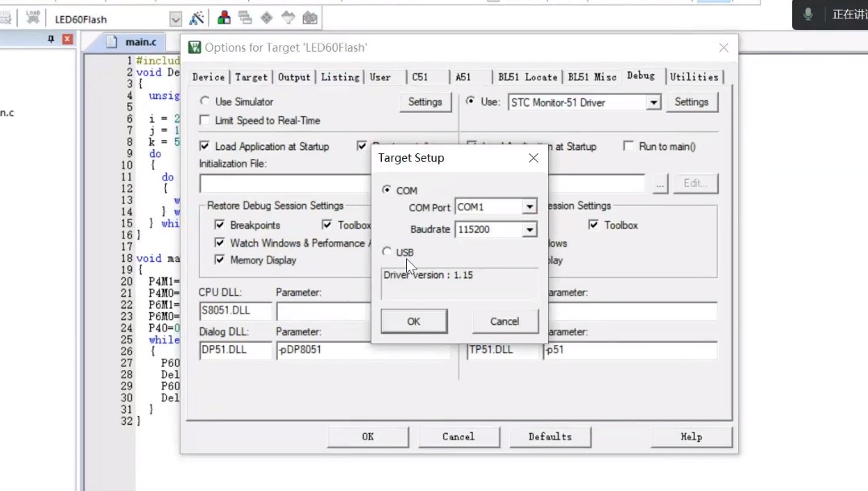Screen dimensions: 868x491
Task: Open Options for Target wand icon
Action: 197,19
